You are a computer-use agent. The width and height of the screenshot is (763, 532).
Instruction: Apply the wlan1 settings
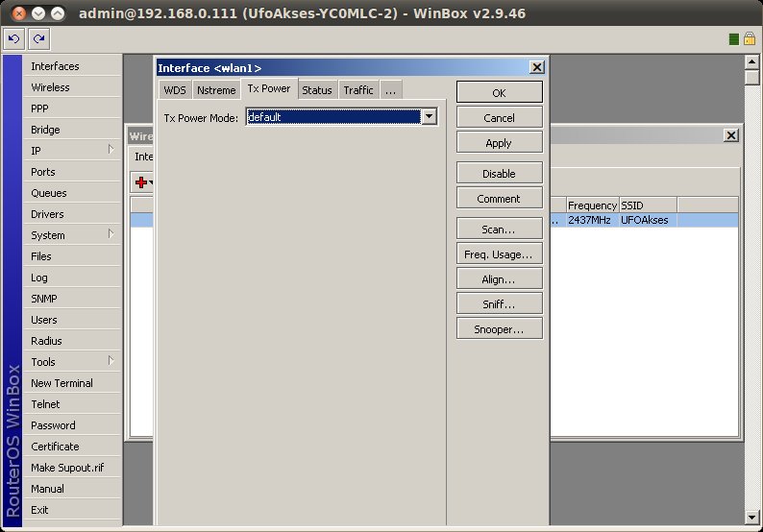click(500, 143)
